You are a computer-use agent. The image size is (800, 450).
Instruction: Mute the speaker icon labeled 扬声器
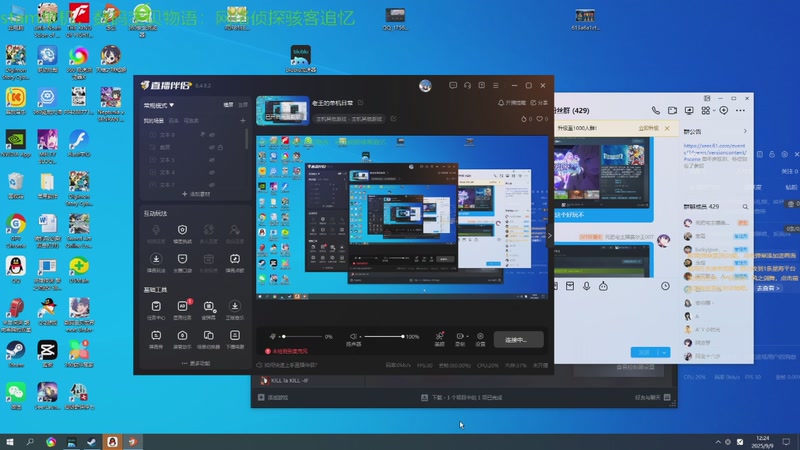click(x=353, y=337)
